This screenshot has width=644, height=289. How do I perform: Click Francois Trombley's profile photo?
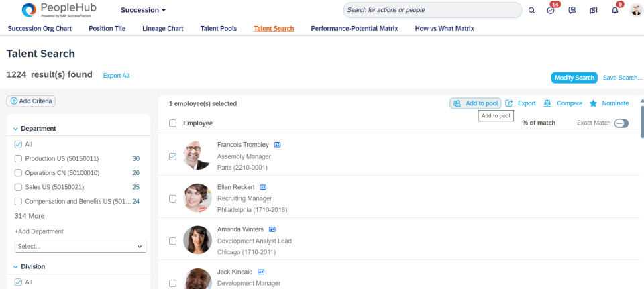[197, 155]
